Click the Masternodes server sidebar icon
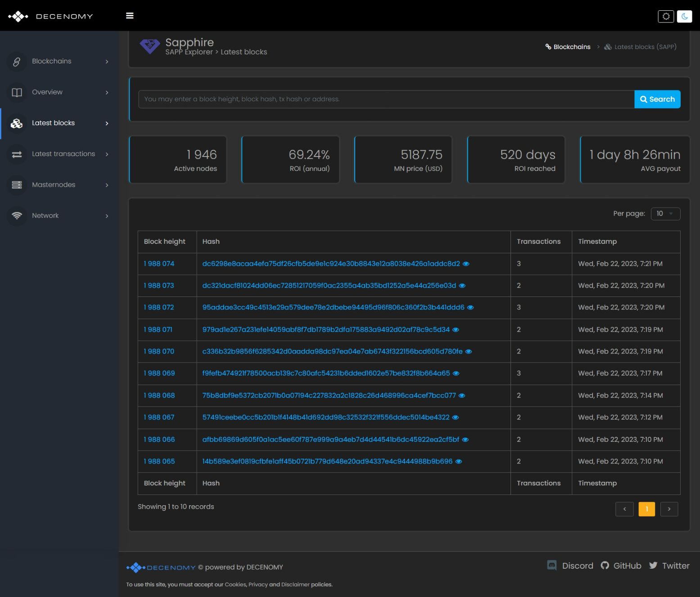The image size is (700, 597). point(17,185)
